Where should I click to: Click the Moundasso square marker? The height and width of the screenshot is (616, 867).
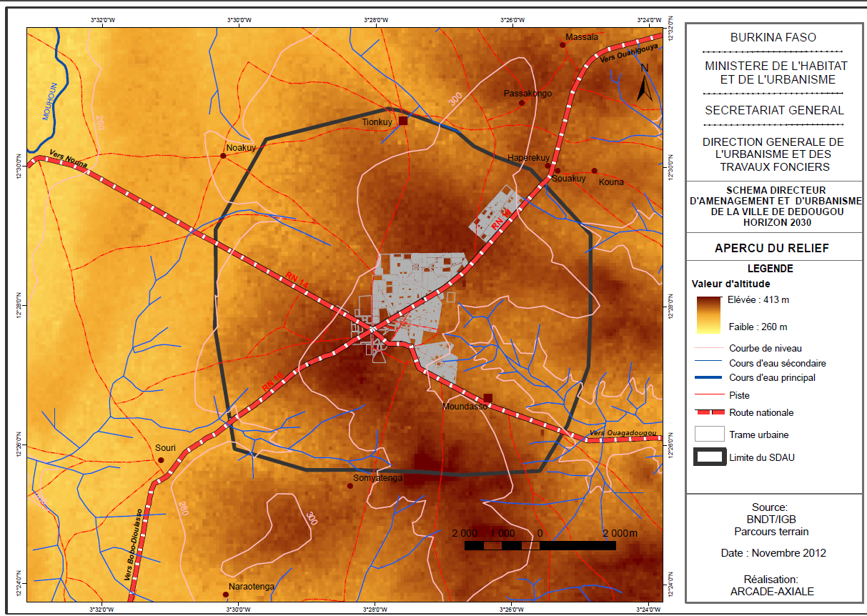pos(488,398)
